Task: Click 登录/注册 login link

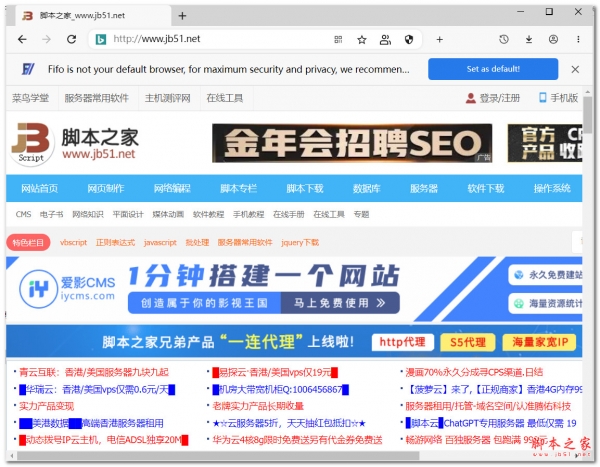Action: point(493,98)
